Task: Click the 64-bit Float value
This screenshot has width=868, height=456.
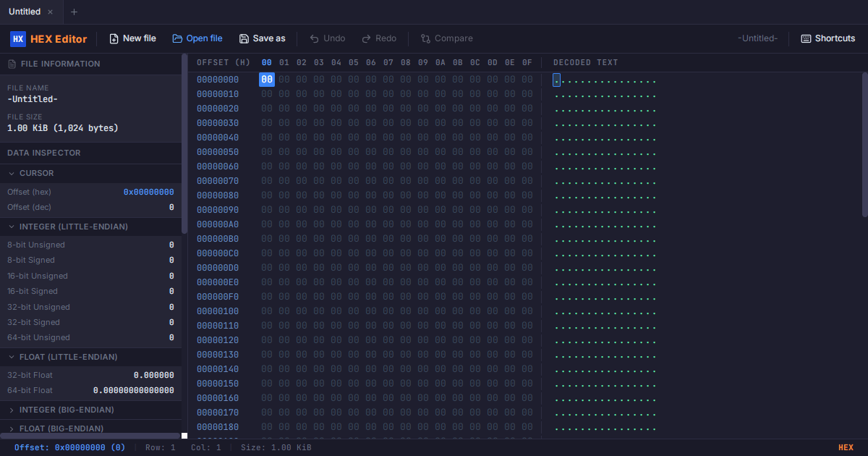Action: point(134,390)
